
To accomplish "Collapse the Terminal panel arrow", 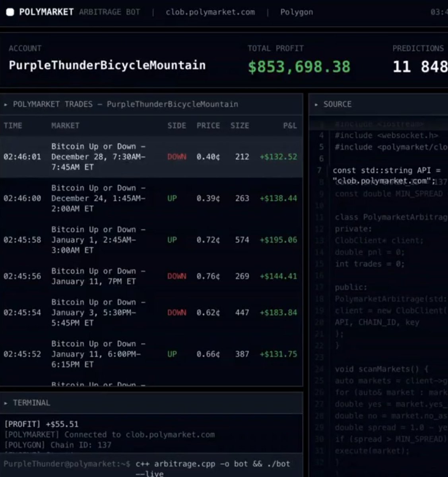I will coord(6,403).
